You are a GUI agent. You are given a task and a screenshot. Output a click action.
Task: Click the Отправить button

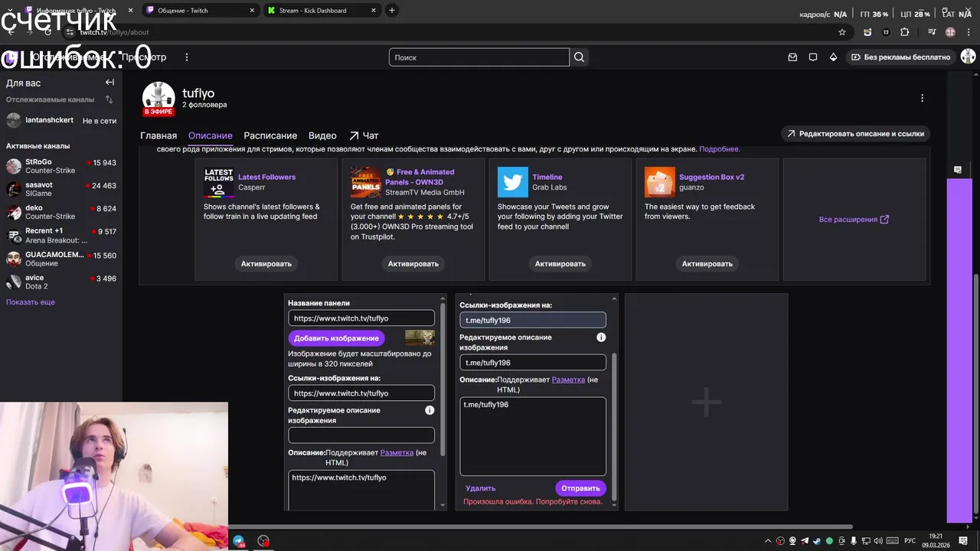tap(580, 488)
